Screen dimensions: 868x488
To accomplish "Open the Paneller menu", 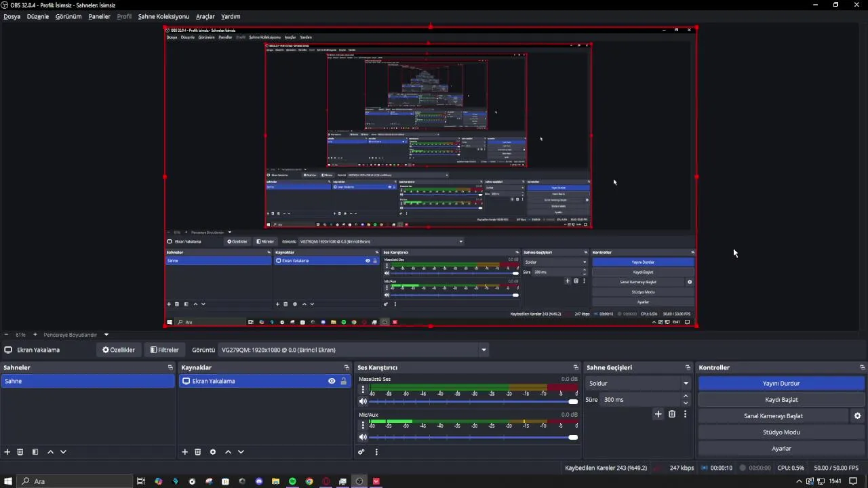I will tap(100, 16).
